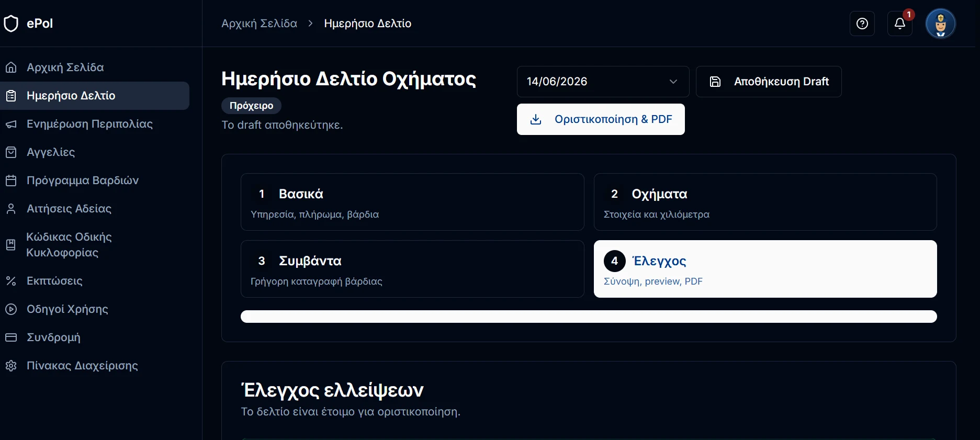
Task: Click the shopping bag icon for Αγγελίες
Action: coord(11,152)
